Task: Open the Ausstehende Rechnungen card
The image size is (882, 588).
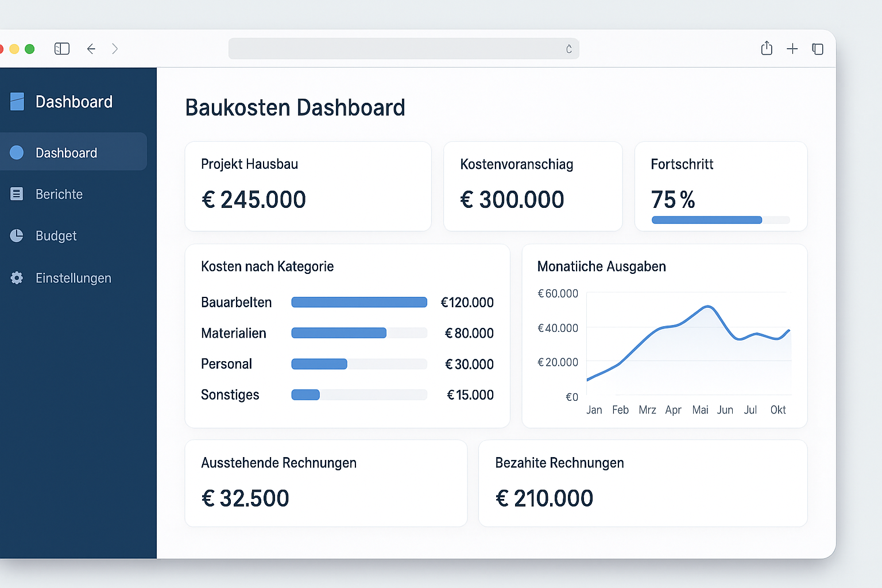Action: [326, 483]
